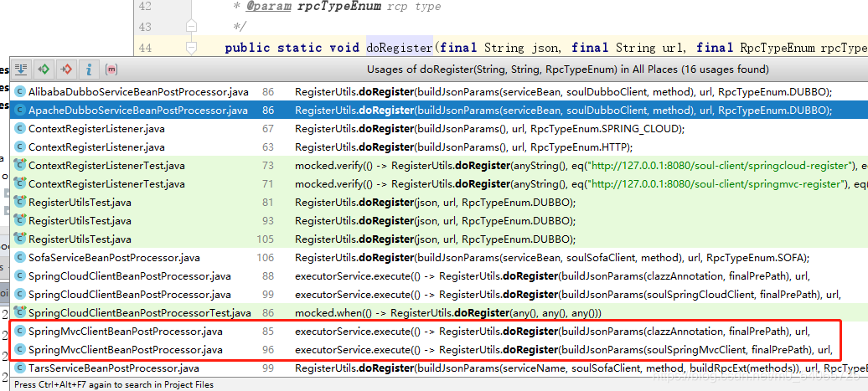Click the 'Usages of doRegister' popup title
Image resolution: width=868 pixels, height=391 pixels.
click(x=567, y=69)
